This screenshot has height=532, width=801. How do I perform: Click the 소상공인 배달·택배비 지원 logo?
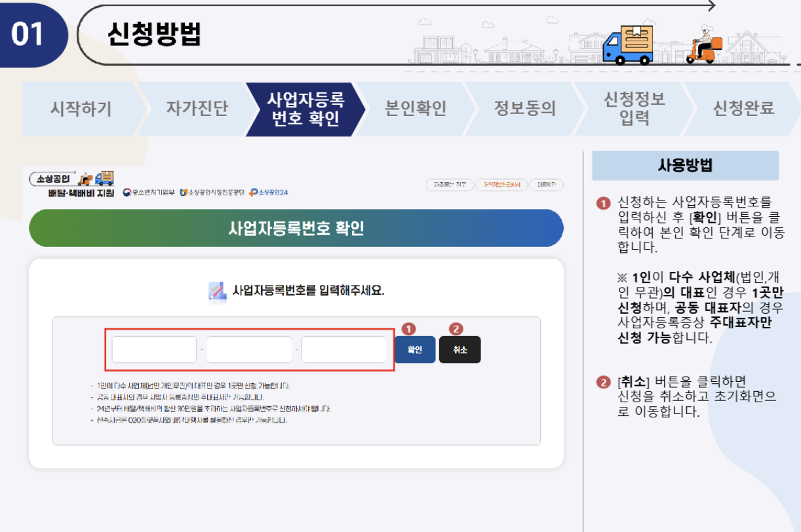(x=72, y=184)
